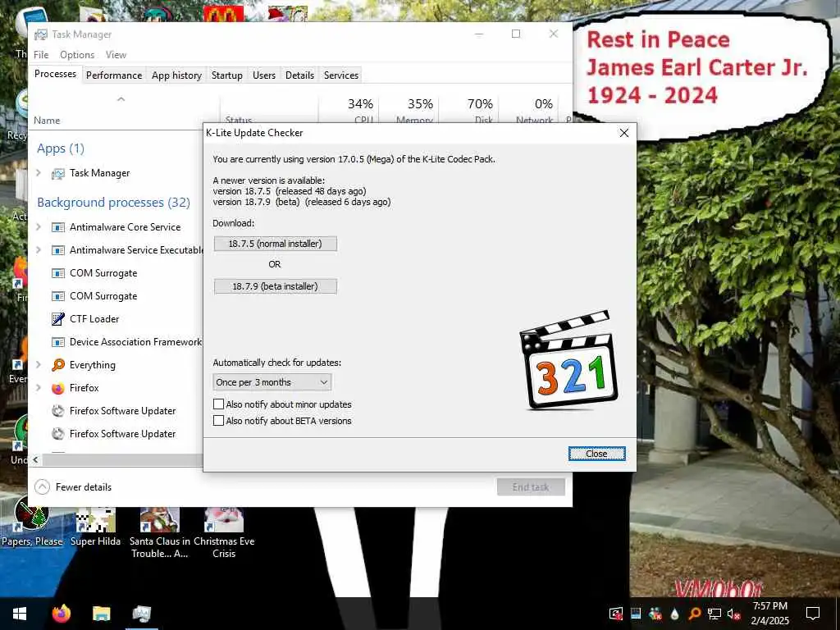Select the first Firefox Software Updater row
This screenshot has width=840, height=630.
point(117,411)
